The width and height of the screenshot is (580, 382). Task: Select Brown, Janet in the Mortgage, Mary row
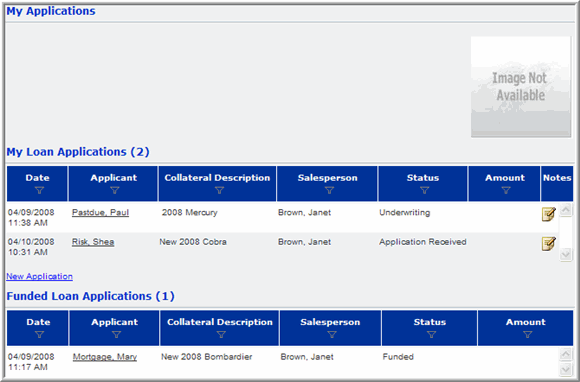point(307,357)
